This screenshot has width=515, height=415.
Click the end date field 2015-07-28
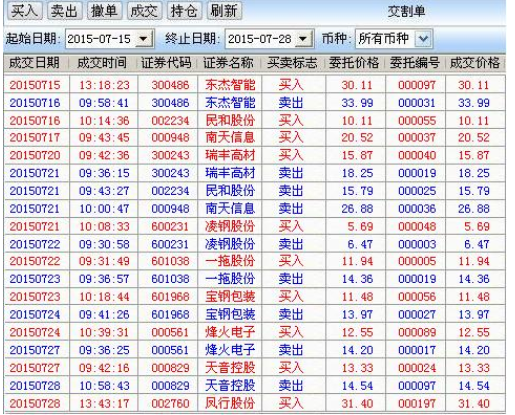[261, 39]
